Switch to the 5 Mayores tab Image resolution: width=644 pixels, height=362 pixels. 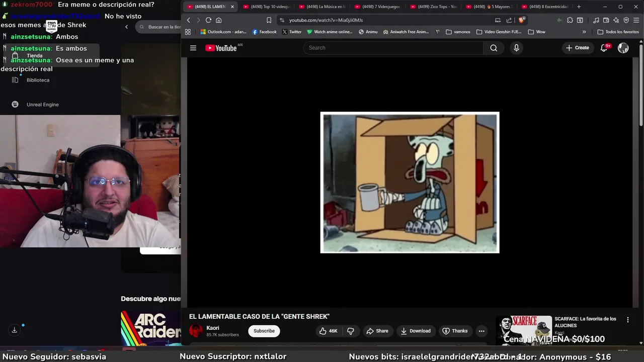pos(489,7)
